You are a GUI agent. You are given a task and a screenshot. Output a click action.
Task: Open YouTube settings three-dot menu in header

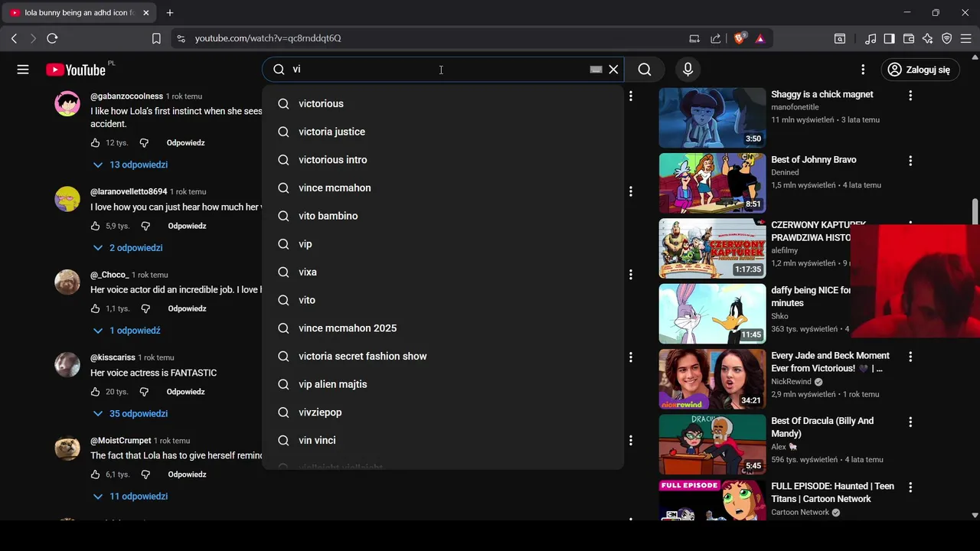tap(863, 70)
